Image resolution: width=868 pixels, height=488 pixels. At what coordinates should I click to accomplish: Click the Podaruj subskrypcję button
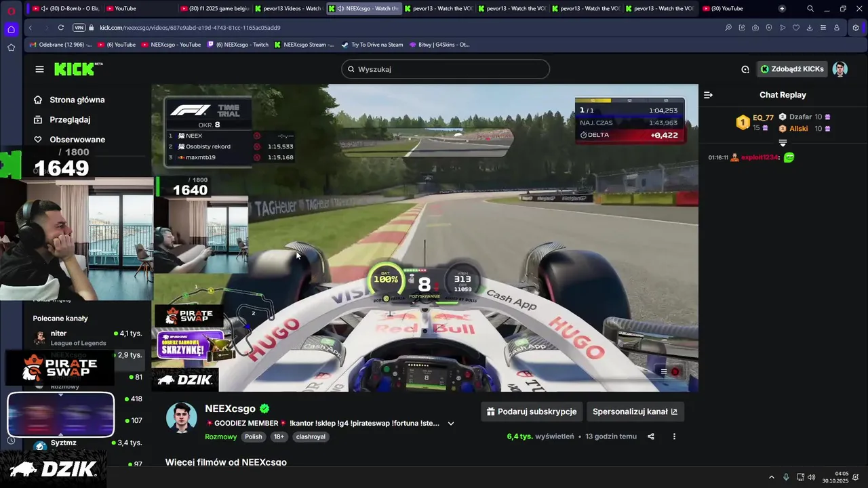pyautogui.click(x=532, y=411)
